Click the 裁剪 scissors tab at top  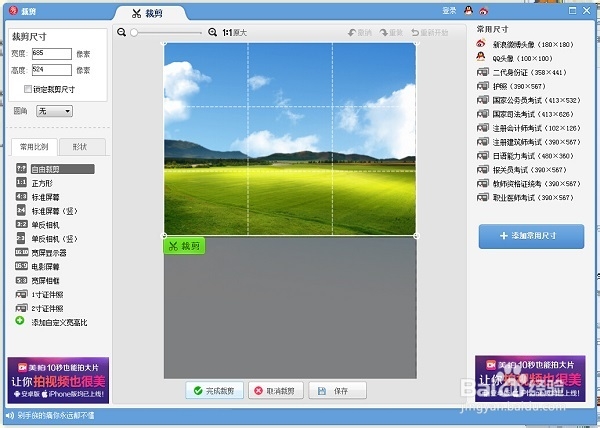pyautogui.click(x=150, y=13)
